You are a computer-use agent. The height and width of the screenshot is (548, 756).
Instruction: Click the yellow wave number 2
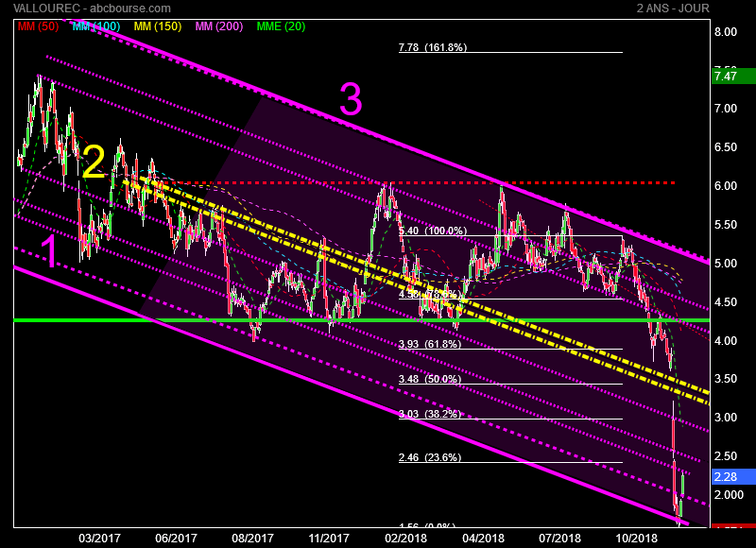point(94,162)
